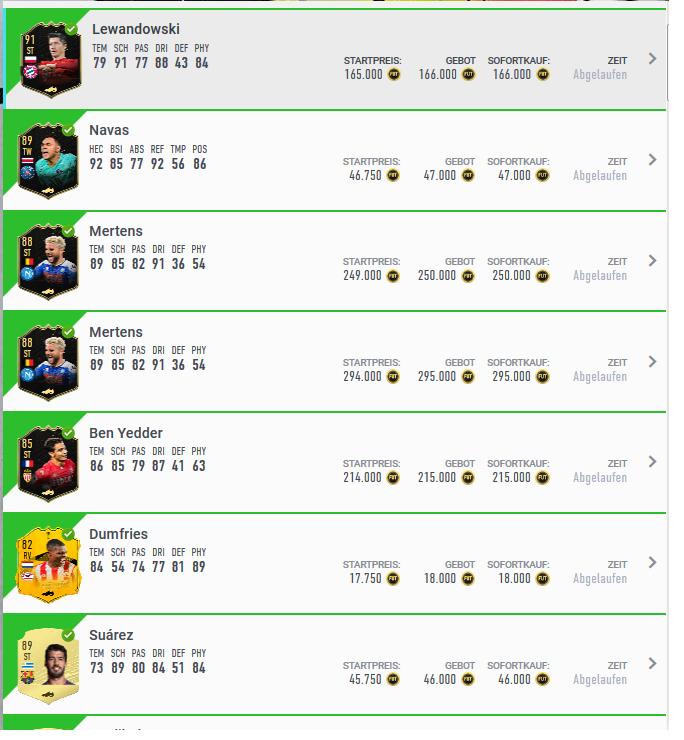
Task: Click coin icon beside 214.000 Startpreis
Action: (x=393, y=478)
